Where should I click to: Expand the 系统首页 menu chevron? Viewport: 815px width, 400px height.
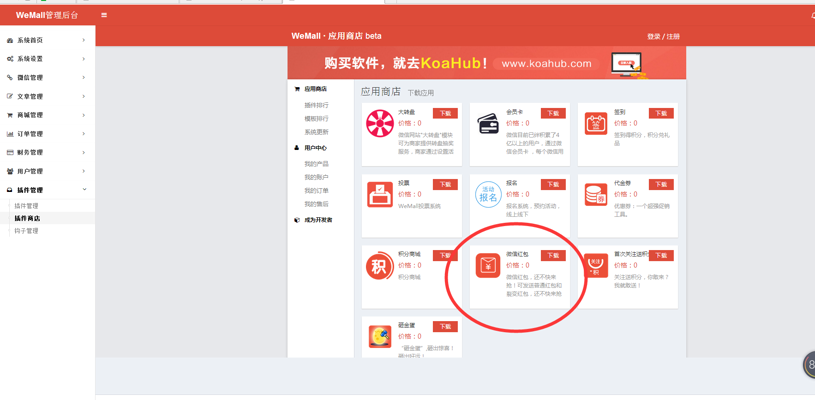(x=84, y=40)
